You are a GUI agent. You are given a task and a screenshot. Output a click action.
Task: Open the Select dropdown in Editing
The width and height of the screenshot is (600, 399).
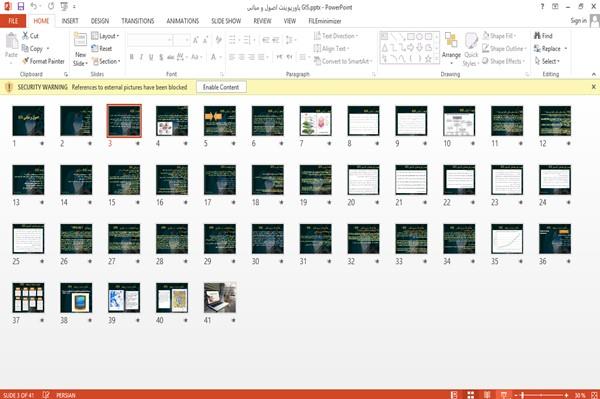[x=547, y=61]
